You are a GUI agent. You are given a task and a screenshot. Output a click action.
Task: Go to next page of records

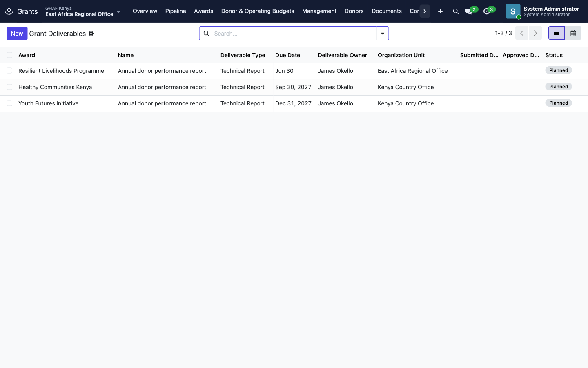point(535,33)
